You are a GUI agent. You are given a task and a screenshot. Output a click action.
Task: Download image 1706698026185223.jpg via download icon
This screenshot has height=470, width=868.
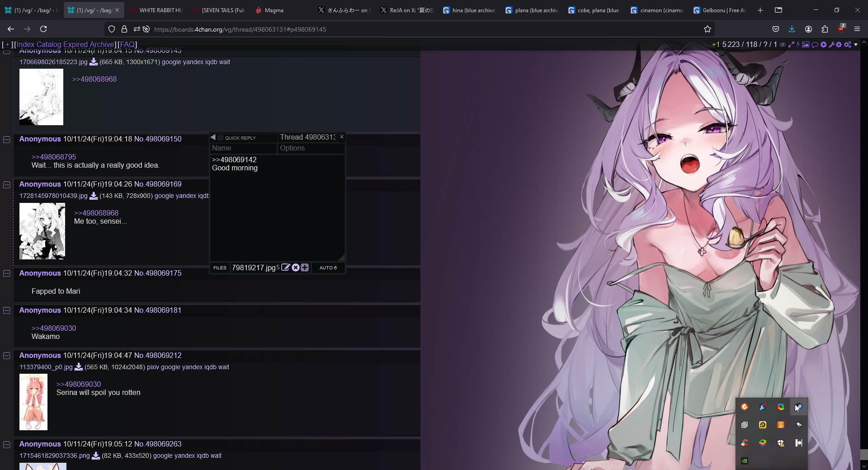[x=94, y=62]
